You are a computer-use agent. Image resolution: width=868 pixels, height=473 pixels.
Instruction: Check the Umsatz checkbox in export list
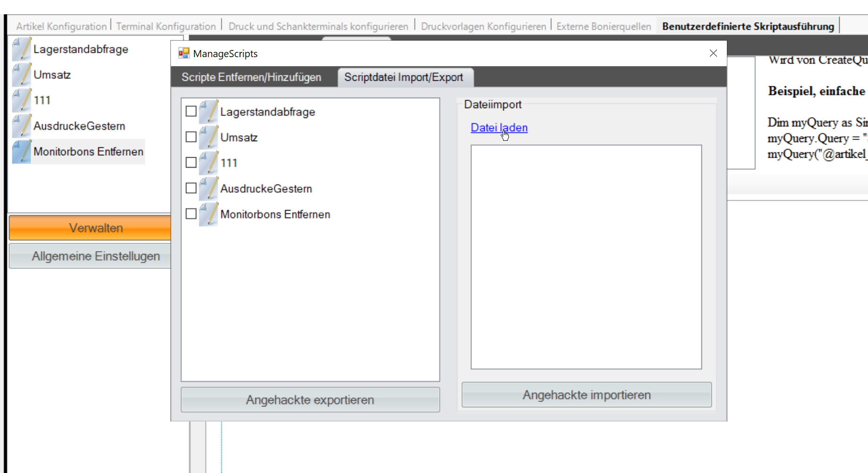pyautogui.click(x=191, y=137)
